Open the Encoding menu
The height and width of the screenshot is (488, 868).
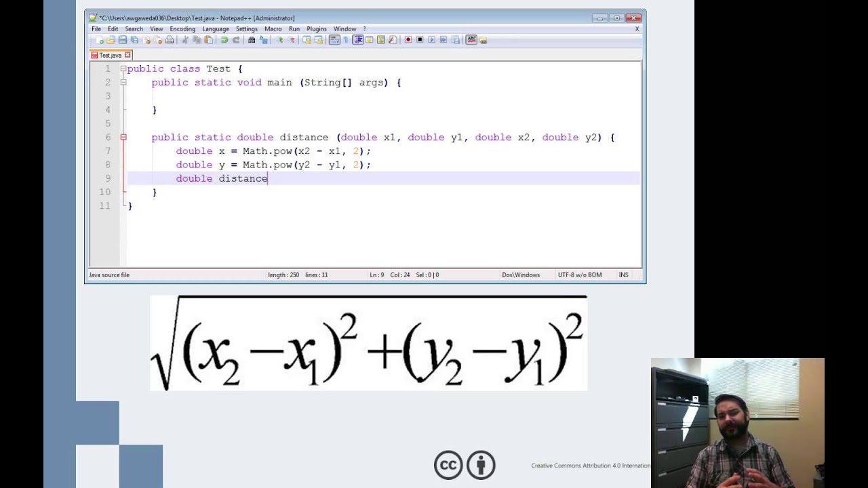click(182, 29)
